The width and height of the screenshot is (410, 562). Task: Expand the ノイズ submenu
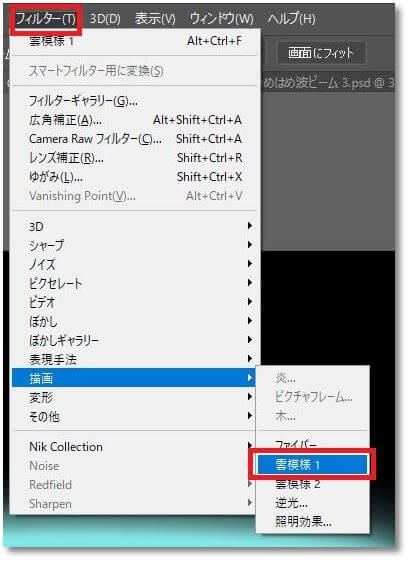click(135, 264)
